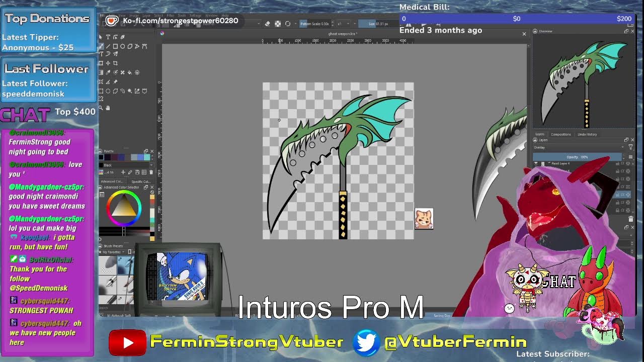Select the Fill bucket tool
The height and width of the screenshot is (362, 644).
coord(130,72)
